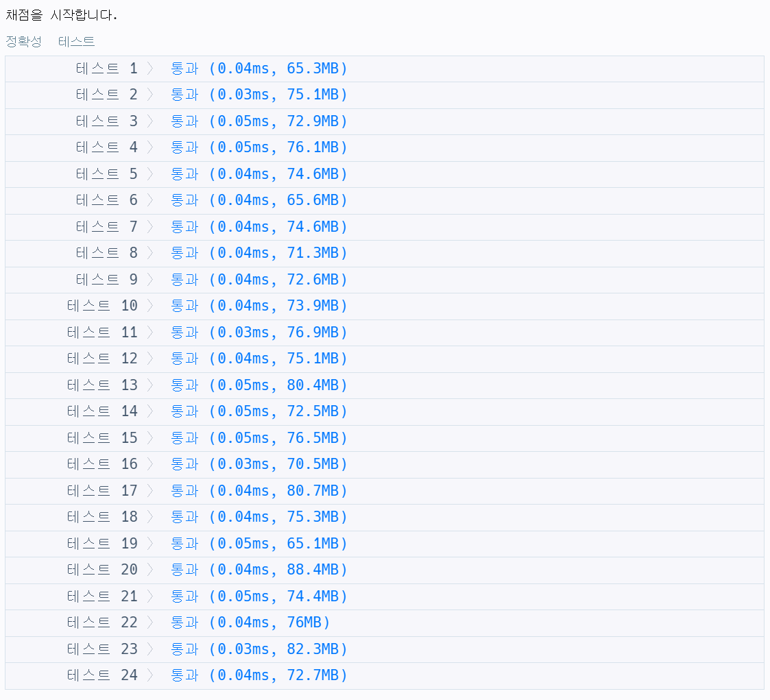Click result 통과 (0.04ms, 65.3MB)
Screen dimensions: 770x700
(258, 69)
